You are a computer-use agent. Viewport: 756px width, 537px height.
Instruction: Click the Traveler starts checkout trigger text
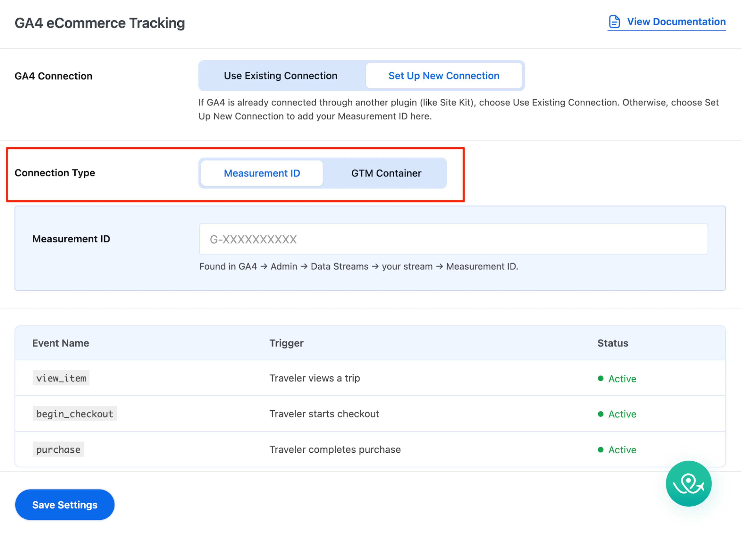(324, 414)
